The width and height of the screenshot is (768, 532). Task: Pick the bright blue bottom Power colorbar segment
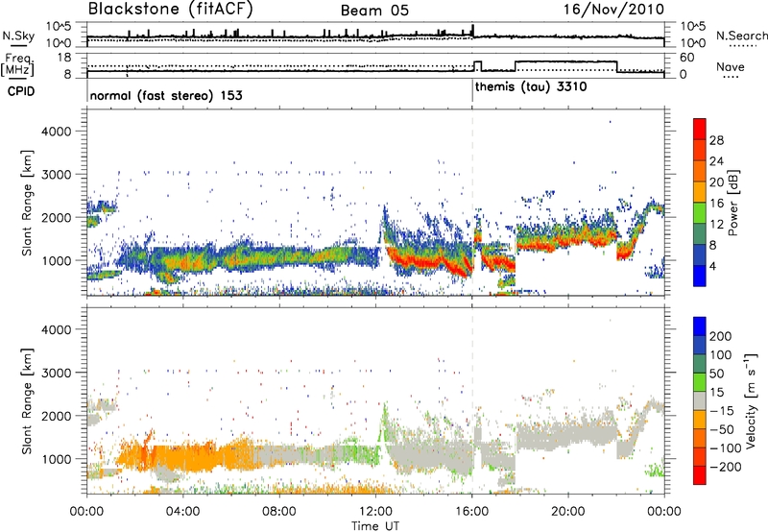[700, 276]
